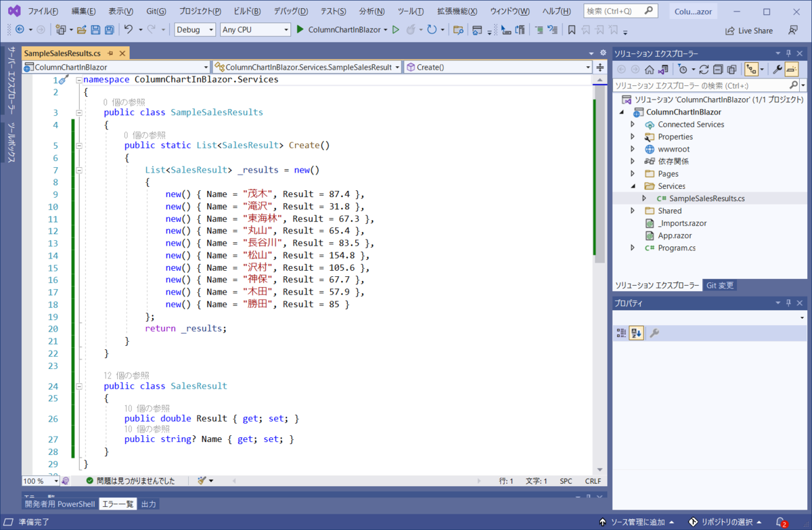812x530 pixels.
Task: Open 開発者用 PowerShell tab
Action: pos(60,504)
